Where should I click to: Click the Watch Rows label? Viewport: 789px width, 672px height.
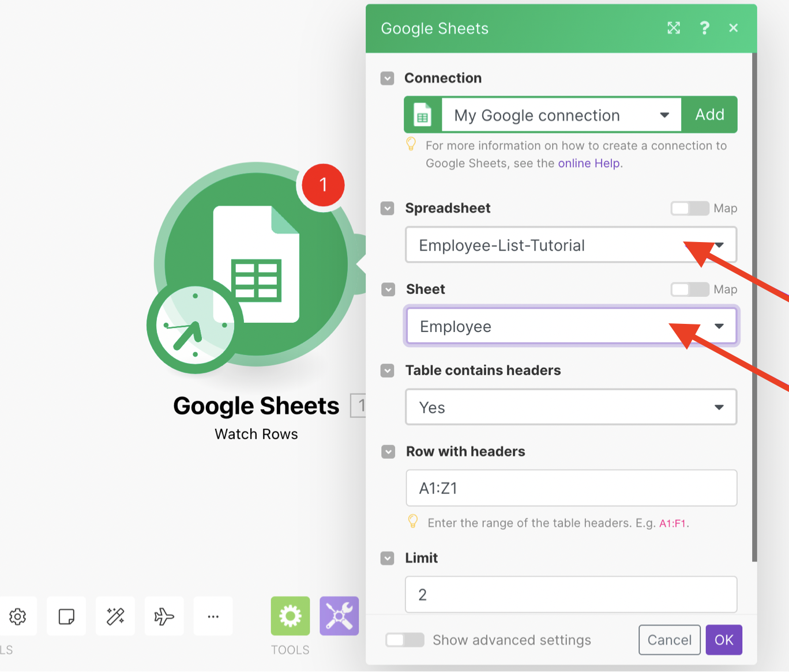[256, 434]
